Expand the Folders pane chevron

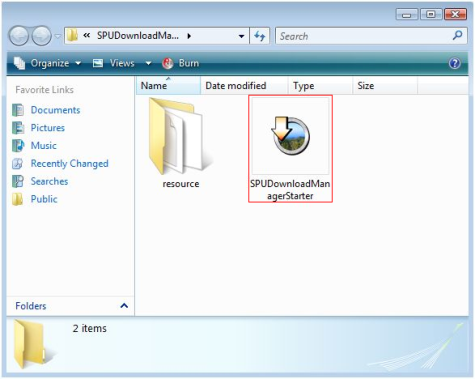[124, 306]
